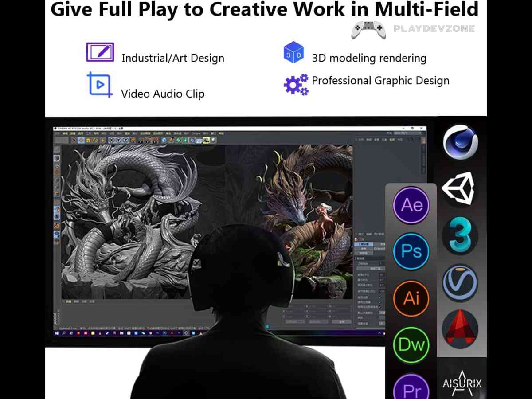Open the Cinema 4D sphere logo
The height and width of the screenshot is (399, 532).
click(461, 142)
